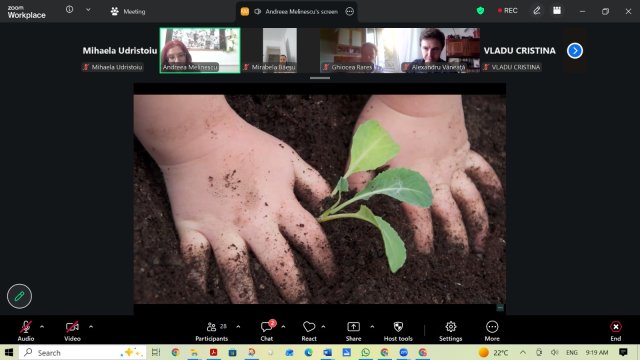
Task: Select Mirabela Baesu video thumbnail
Action: [280, 51]
